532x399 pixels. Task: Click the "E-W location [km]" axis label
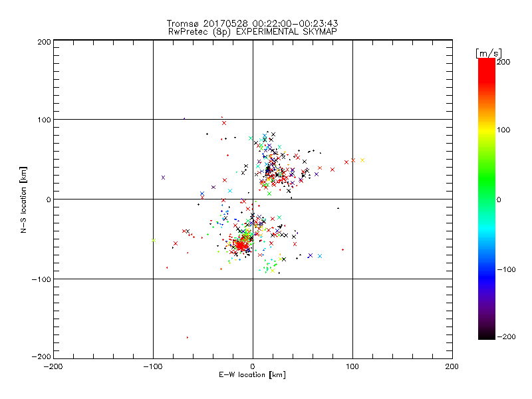252,374
